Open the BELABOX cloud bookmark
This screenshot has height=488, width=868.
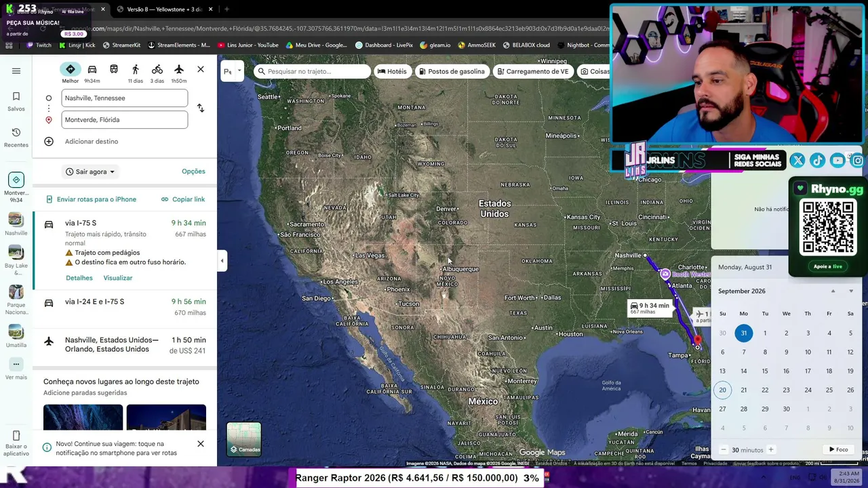526,45
